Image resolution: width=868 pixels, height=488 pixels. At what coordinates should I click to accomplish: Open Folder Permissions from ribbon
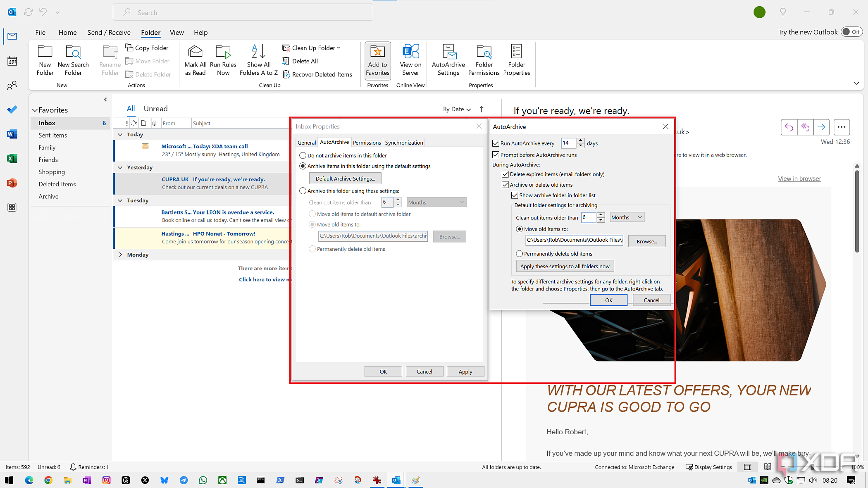(484, 60)
